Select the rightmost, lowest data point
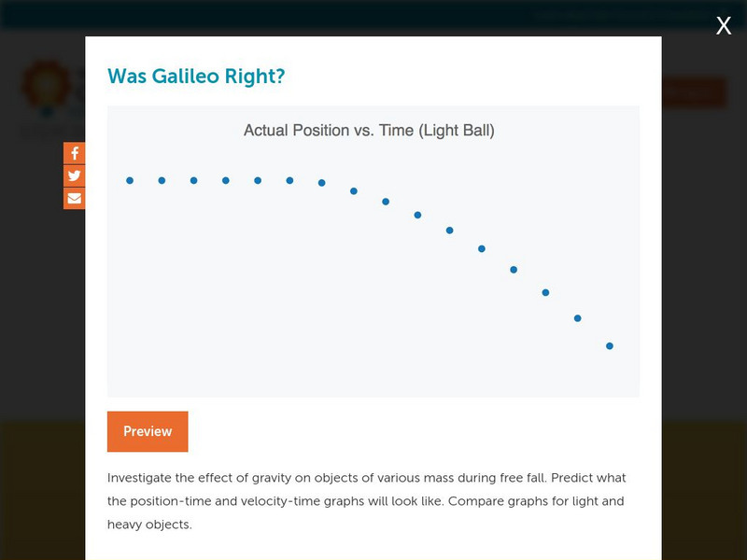Viewport: 747px width, 560px height. click(610, 346)
